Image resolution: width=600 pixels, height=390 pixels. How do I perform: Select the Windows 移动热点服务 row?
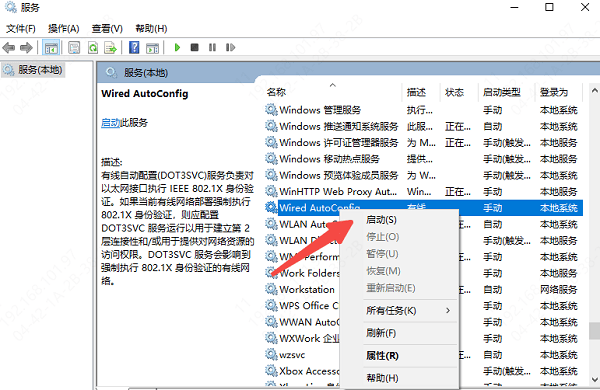423,158
